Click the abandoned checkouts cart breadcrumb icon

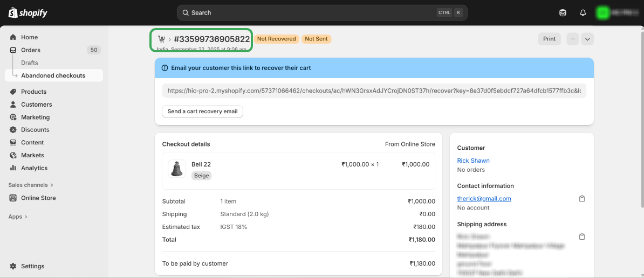coord(161,39)
